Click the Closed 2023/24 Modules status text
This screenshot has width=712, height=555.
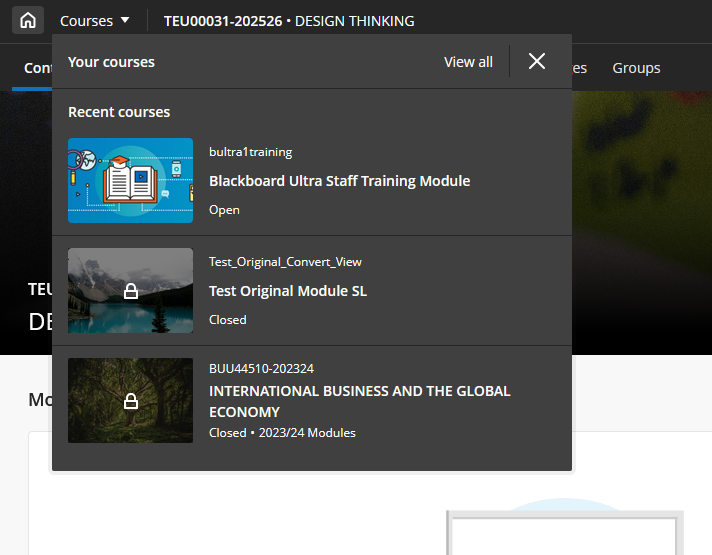point(282,432)
